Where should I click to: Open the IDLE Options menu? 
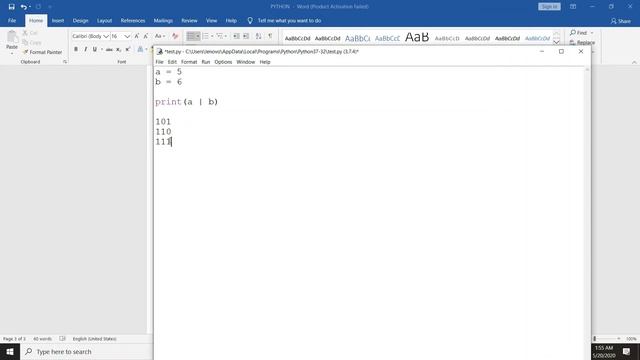tap(223, 62)
